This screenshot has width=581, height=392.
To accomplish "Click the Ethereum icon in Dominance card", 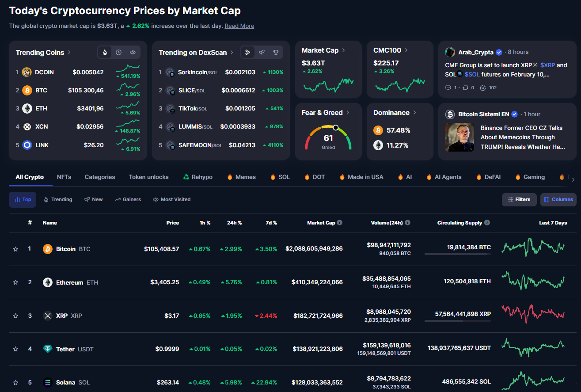I will click(378, 145).
